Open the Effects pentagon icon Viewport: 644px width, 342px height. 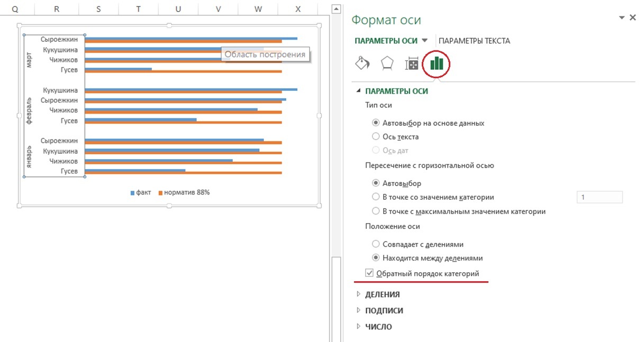[x=387, y=63]
